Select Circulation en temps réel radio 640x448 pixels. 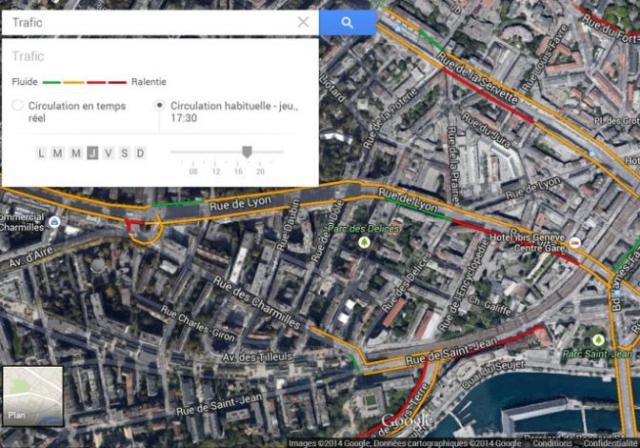coord(18,105)
